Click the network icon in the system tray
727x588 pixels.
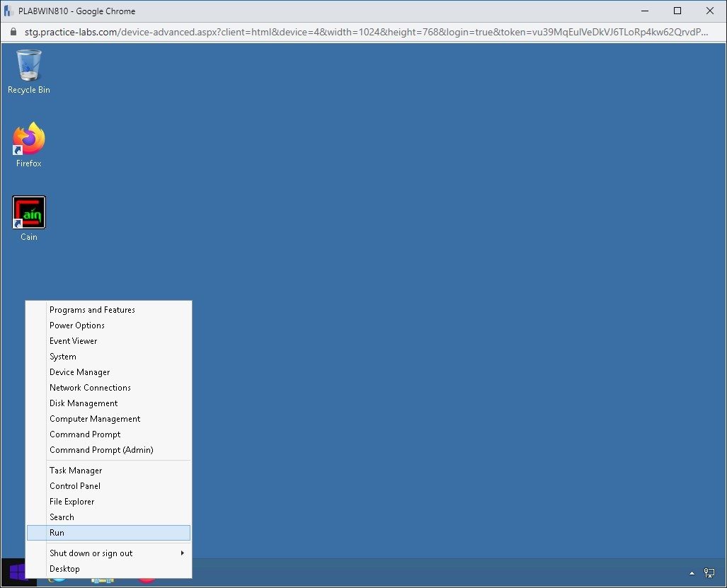coord(710,572)
